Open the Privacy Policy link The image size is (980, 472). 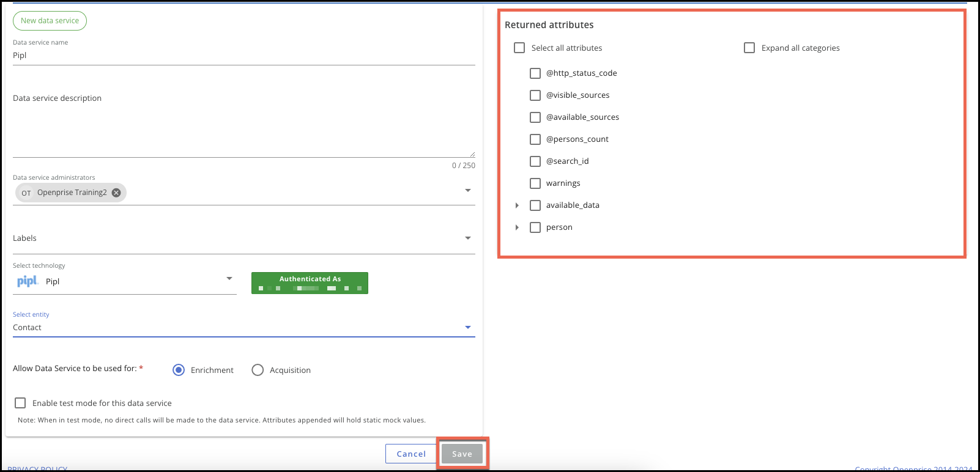pos(37,468)
